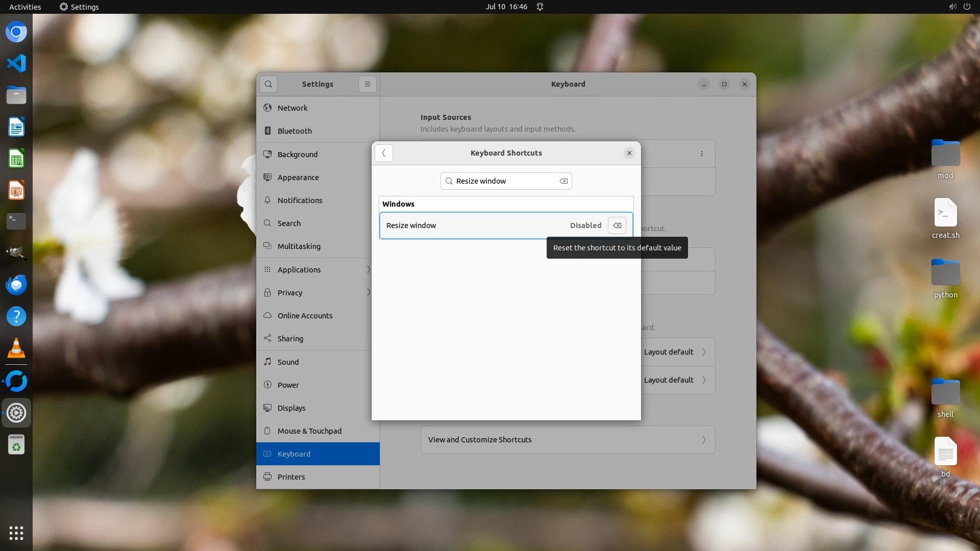Open the Settings search button
This screenshot has height=551, width=980.
(268, 84)
